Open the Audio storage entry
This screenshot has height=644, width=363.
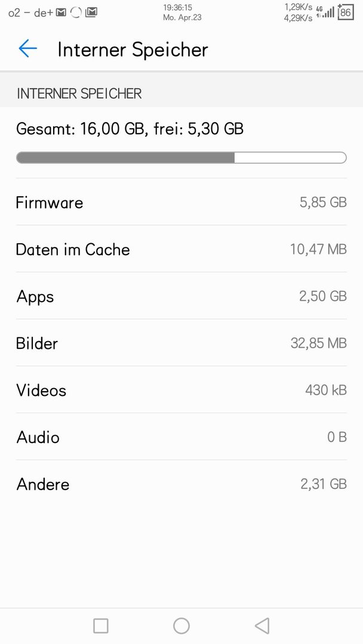point(181,436)
